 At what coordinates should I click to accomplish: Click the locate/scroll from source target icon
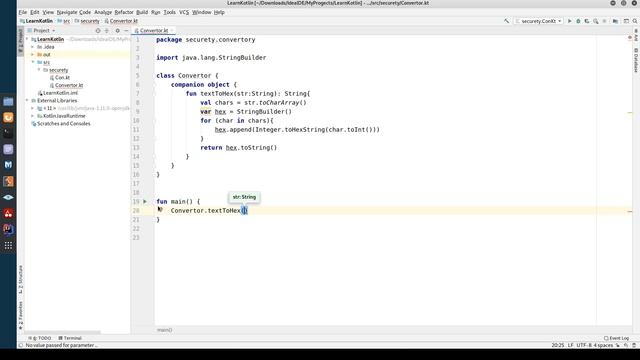98,31
